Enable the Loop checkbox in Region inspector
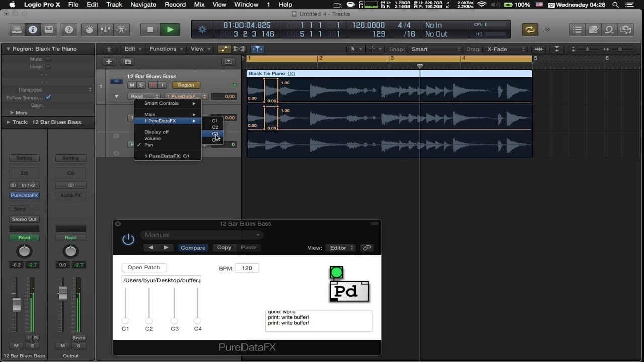The width and height of the screenshot is (644, 362). coord(48,67)
